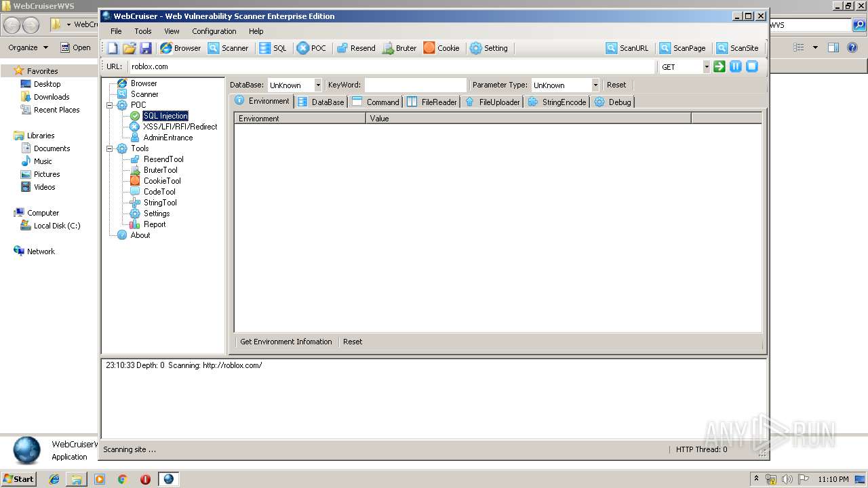The image size is (868, 488).
Task: Open the Cookie toolbar button
Action: click(441, 48)
